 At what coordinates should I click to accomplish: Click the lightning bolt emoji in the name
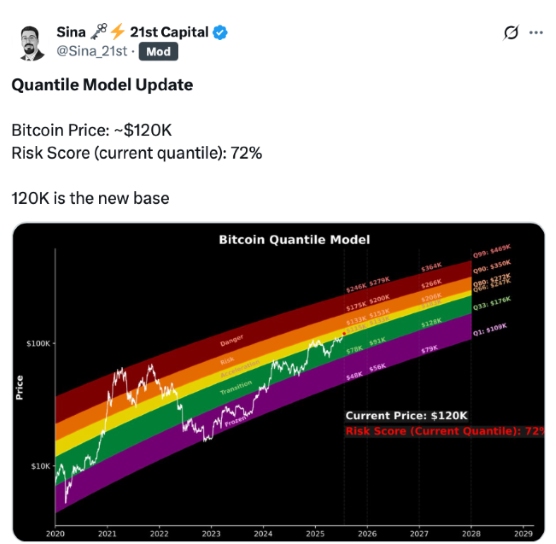(x=117, y=32)
